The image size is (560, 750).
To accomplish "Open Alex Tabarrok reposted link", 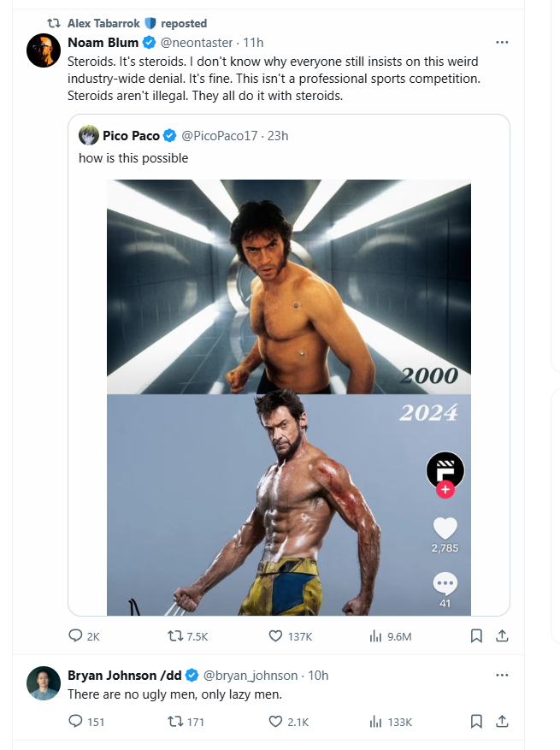I will pyautogui.click(x=137, y=23).
